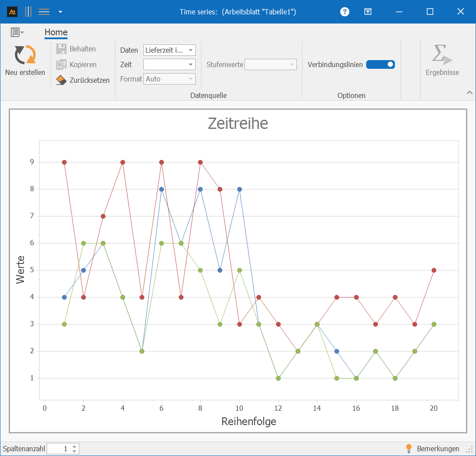Click the Bemerkungen lightbulb icon
The image size is (476, 456).
tap(409, 448)
